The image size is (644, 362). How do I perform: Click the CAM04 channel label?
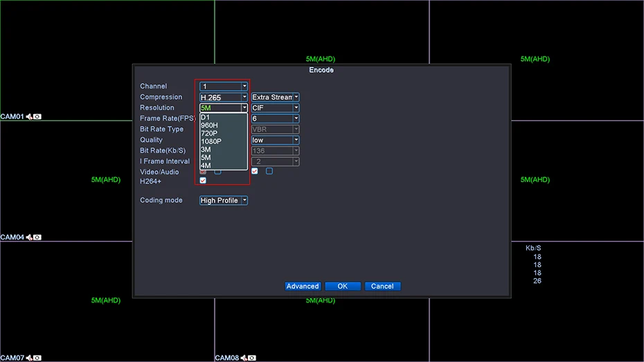pyautogui.click(x=12, y=237)
